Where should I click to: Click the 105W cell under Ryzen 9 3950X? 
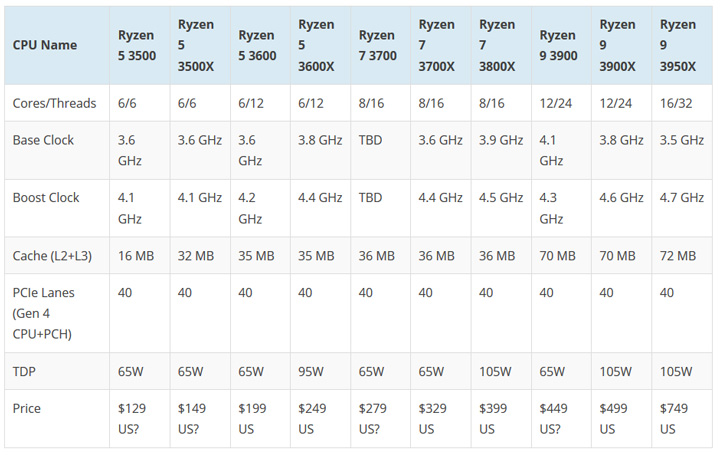point(682,371)
